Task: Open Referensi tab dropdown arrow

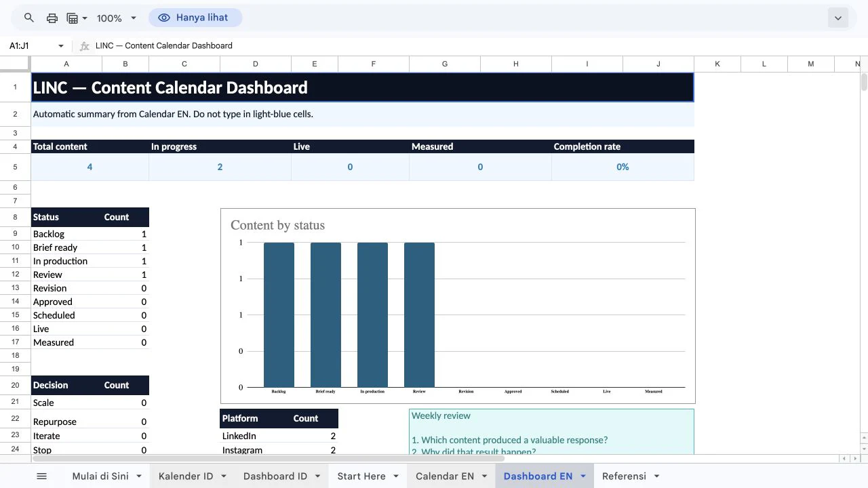Action: point(656,476)
